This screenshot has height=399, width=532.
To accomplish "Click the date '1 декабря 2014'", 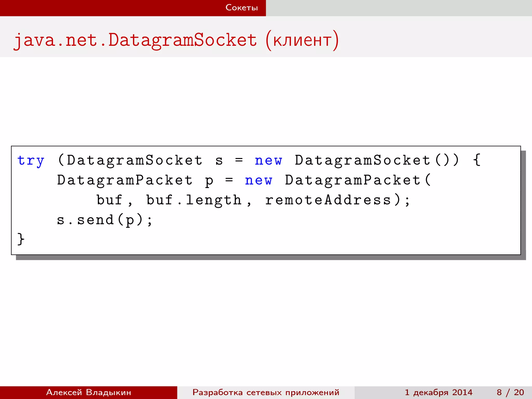I will tap(438, 393).
